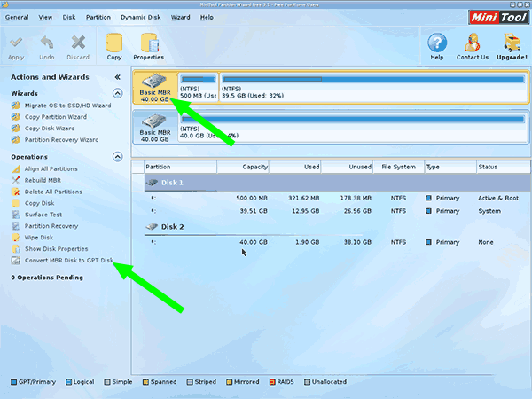Select the 40.00 GB partition row
The image size is (532, 399).
click(x=338, y=242)
